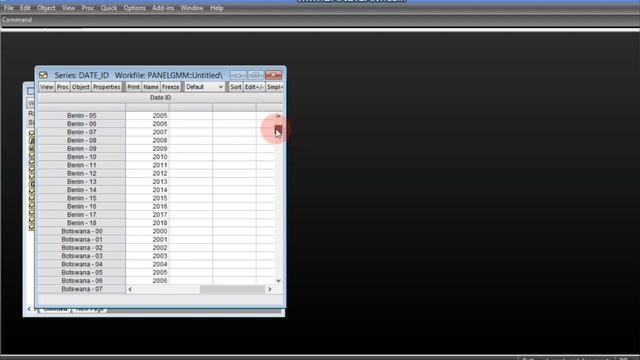Select the Benin - 10 row header

pyautogui.click(x=82, y=157)
